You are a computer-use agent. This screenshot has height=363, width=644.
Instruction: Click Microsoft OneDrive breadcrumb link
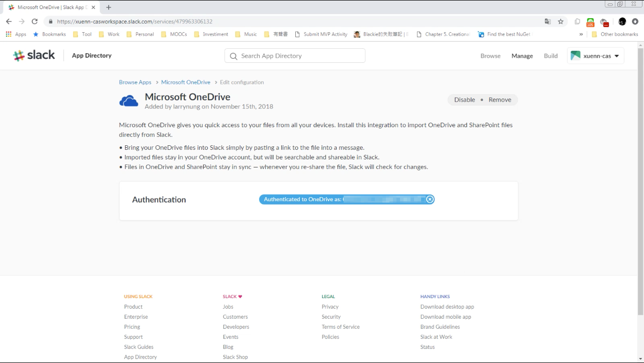(x=186, y=82)
